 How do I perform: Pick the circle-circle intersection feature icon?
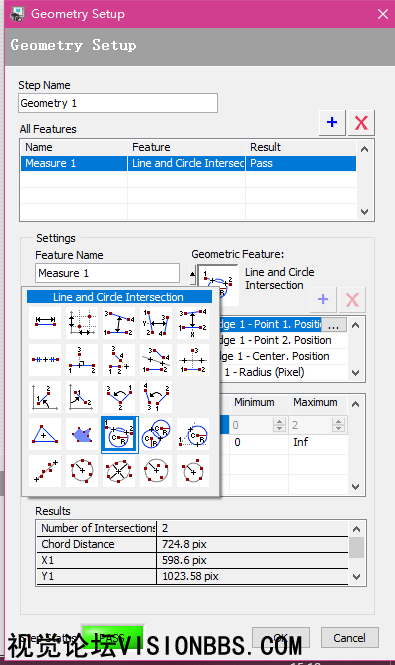tap(156, 434)
